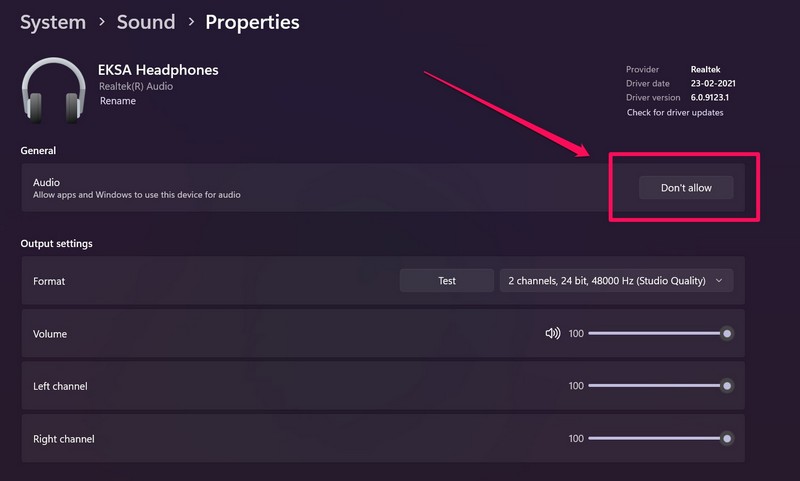Select the Properties breadcrumb title

pyautogui.click(x=252, y=21)
